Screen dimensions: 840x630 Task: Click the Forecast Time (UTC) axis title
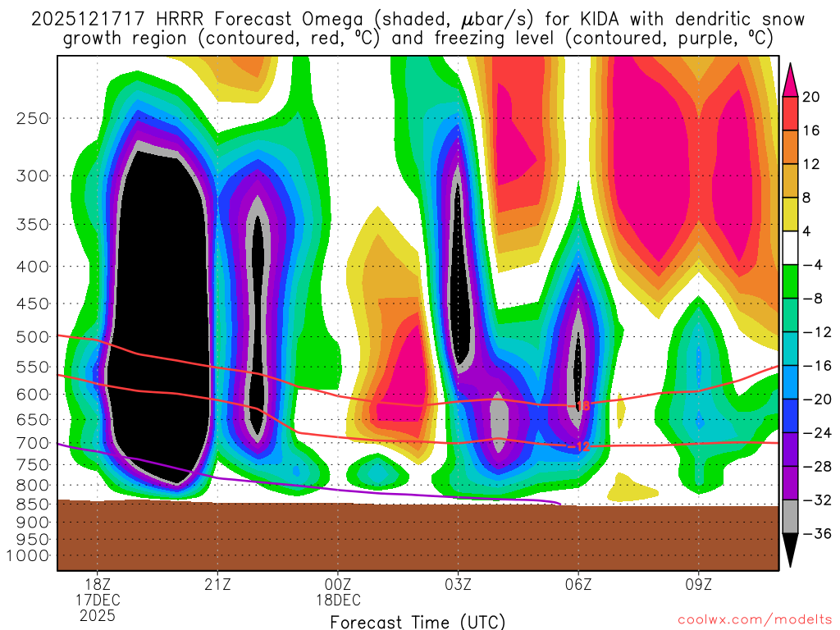[418, 622]
